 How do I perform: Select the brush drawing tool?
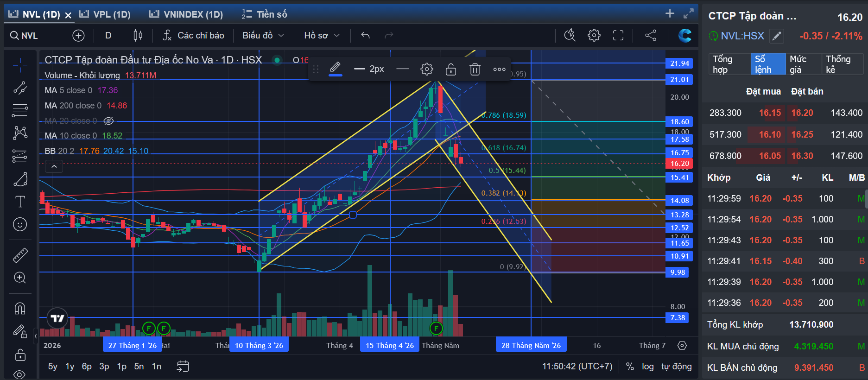pyautogui.click(x=20, y=179)
